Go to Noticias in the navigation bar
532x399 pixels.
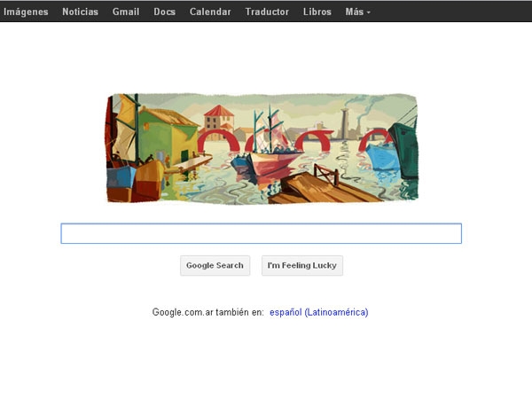[80, 12]
